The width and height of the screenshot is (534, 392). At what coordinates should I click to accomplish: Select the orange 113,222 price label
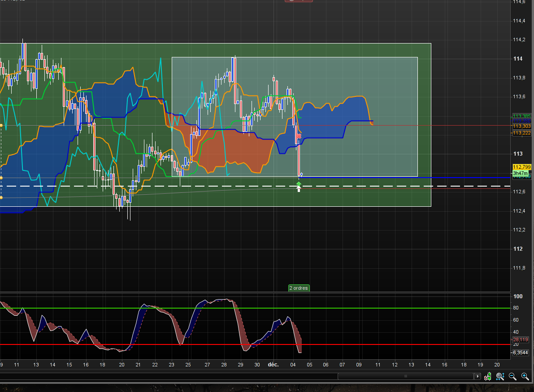pos(522,133)
